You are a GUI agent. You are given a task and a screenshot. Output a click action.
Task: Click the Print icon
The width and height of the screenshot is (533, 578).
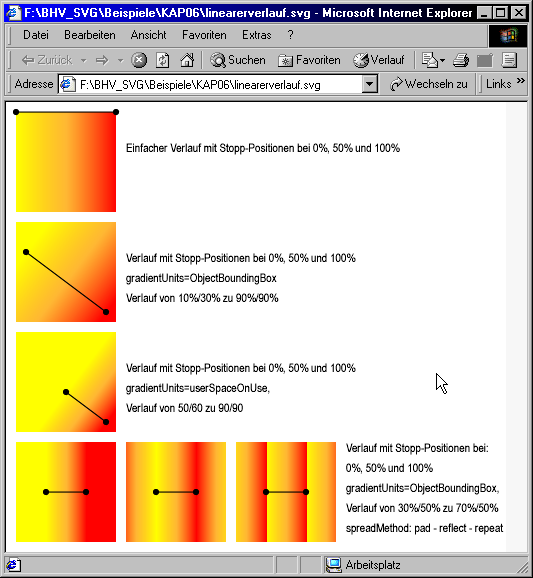pos(461,60)
